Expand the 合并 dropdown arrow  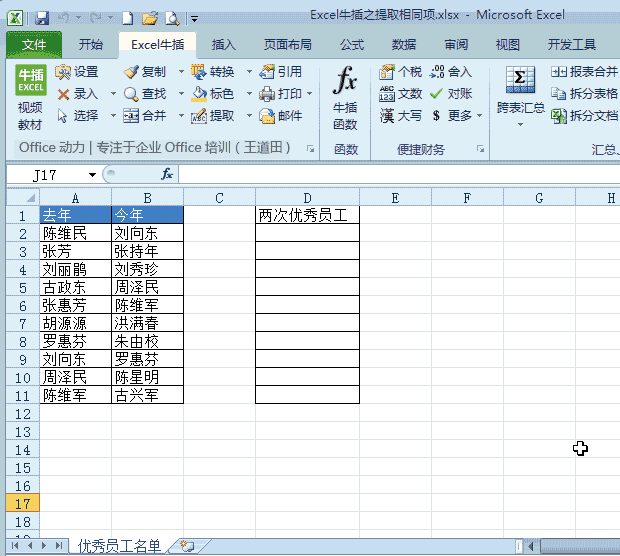point(181,115)
